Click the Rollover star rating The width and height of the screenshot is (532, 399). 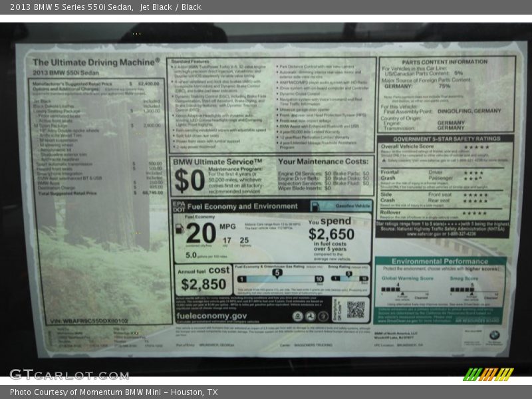tap(475, 213)
